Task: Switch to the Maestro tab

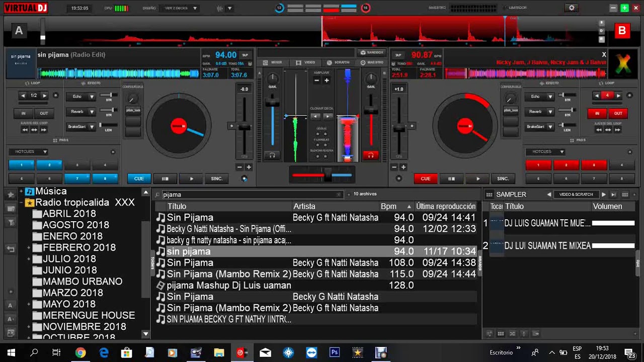Action: (372, 62)
